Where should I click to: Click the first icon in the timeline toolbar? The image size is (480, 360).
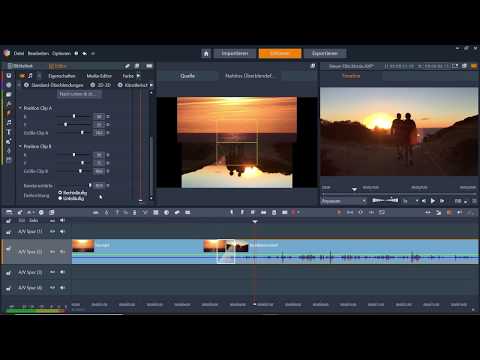pyautogui.click(x=9, y=212)
